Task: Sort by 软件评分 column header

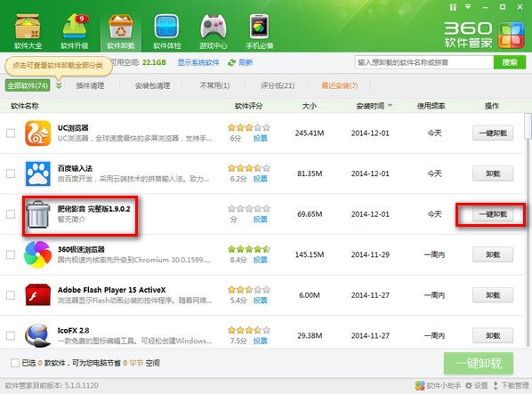Action: point(248,106)
